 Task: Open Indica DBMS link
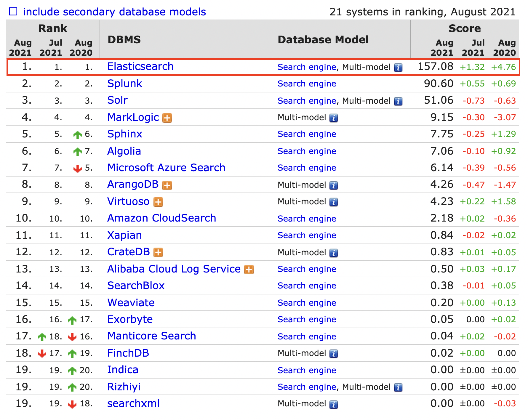(x=123, y=370)
